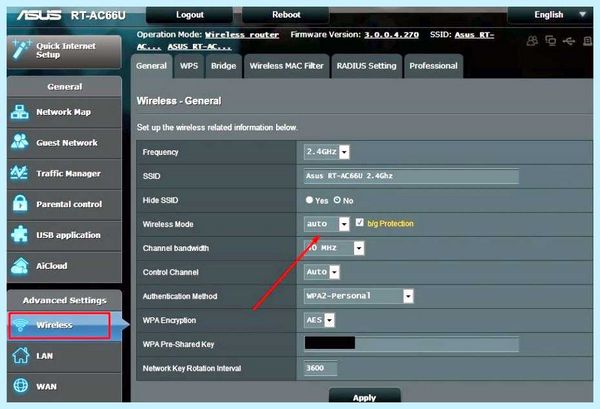
Task: Open the Control Channel Auto dropdown
Action: (321, 272)
